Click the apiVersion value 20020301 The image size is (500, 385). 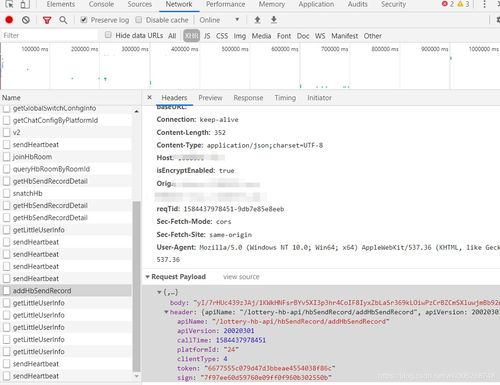click(x=239, y=331)
